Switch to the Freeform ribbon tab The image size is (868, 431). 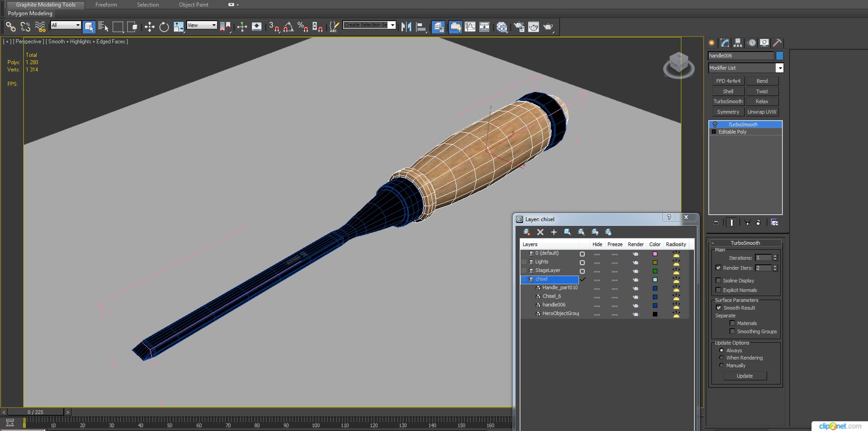coord(106,5)
